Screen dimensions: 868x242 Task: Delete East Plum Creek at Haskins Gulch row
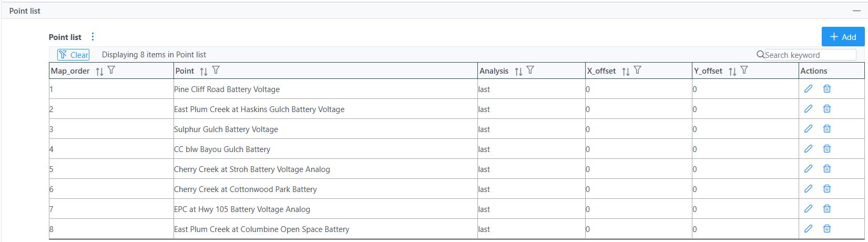(x=826, y=109)
